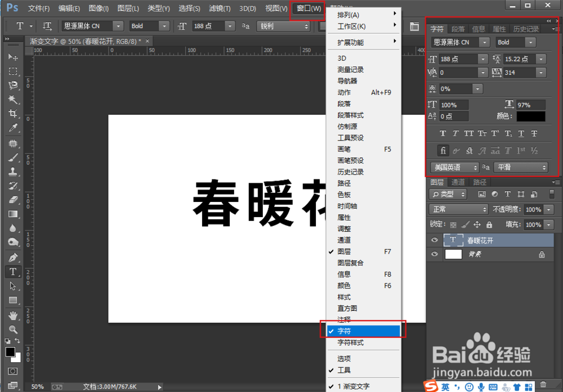This screenshot has height=392, width=563.
Task: Toggle faux bold in the Character panel
Action: click(443, 133)
